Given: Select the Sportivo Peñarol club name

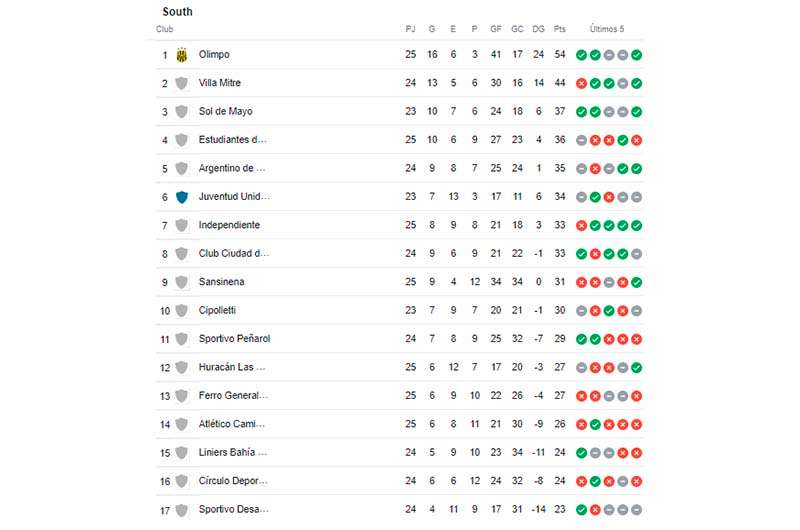Looking at the screenshot, I should point(234,339).
